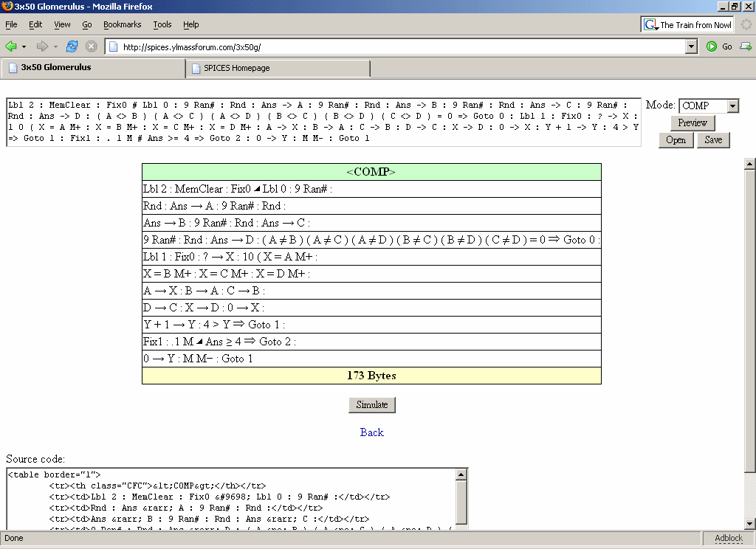Click the Open button
Viewport: 756px width, 549px height.
pyautogui.click(x=676, y=140)
